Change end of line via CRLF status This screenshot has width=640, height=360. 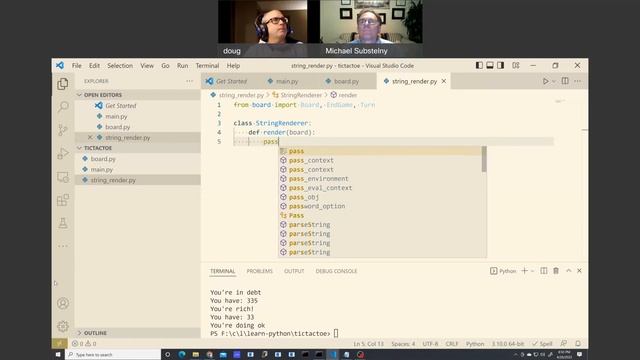coord(451,344)
